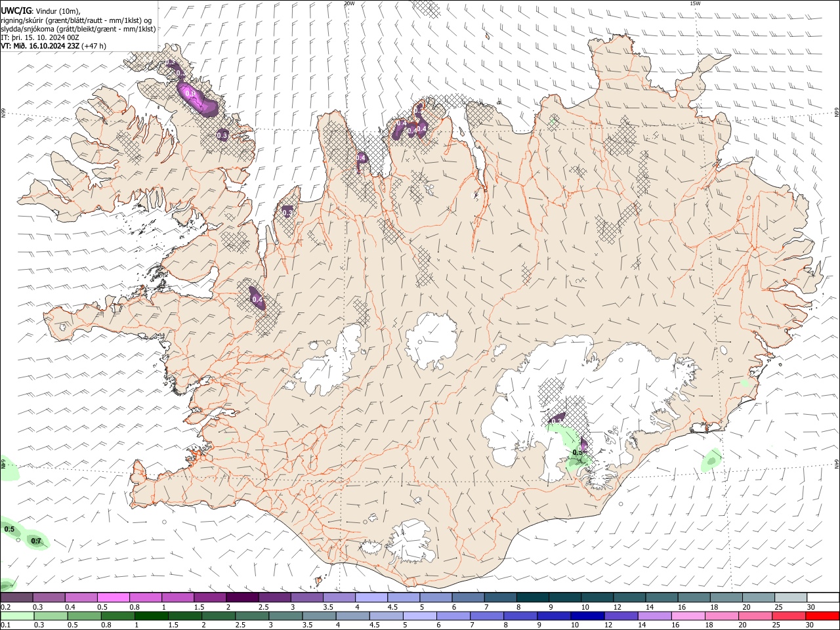
Task: Select the darkest purple 2–2.5 snow legend swatch
Action: 241,598
